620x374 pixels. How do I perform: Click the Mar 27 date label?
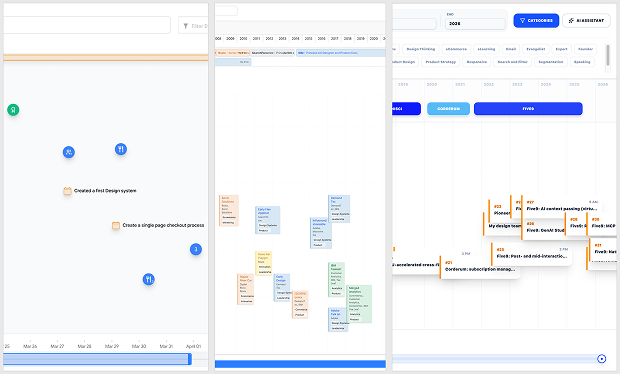click(x=57, y=346)
